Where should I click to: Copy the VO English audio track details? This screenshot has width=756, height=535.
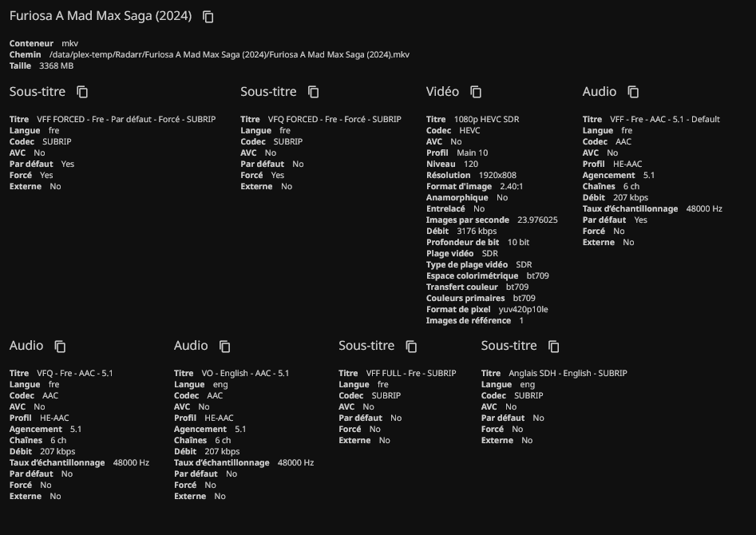click(225, 347)
